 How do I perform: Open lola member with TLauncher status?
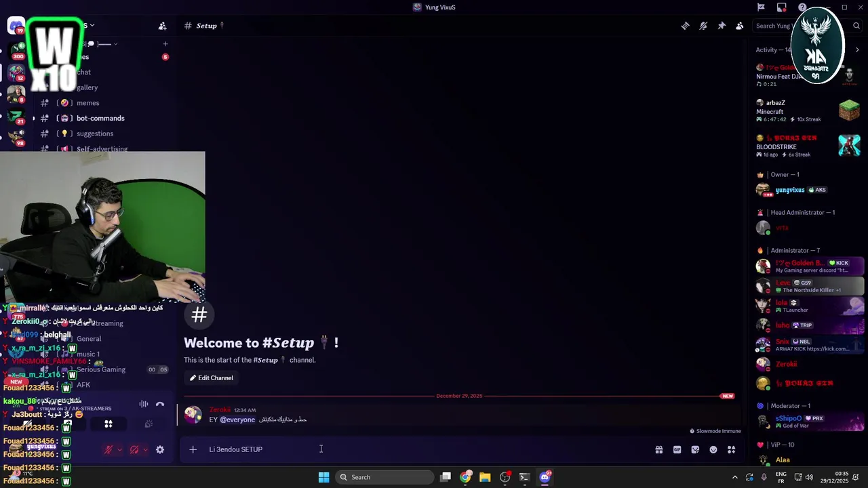coord(808,306)
